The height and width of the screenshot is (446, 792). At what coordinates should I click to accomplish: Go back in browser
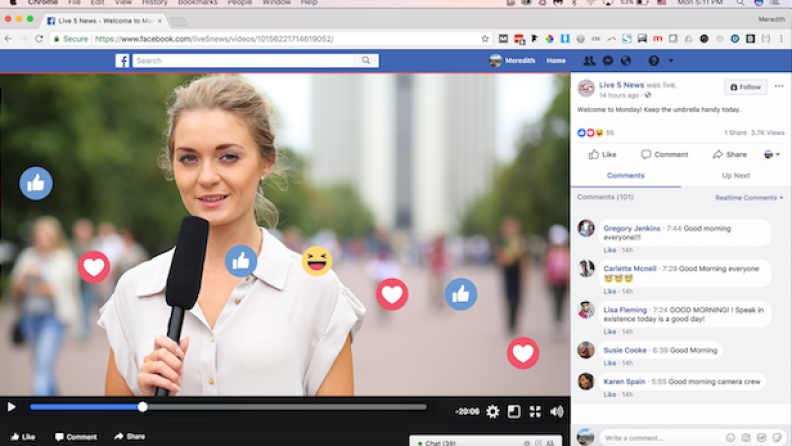9,39
